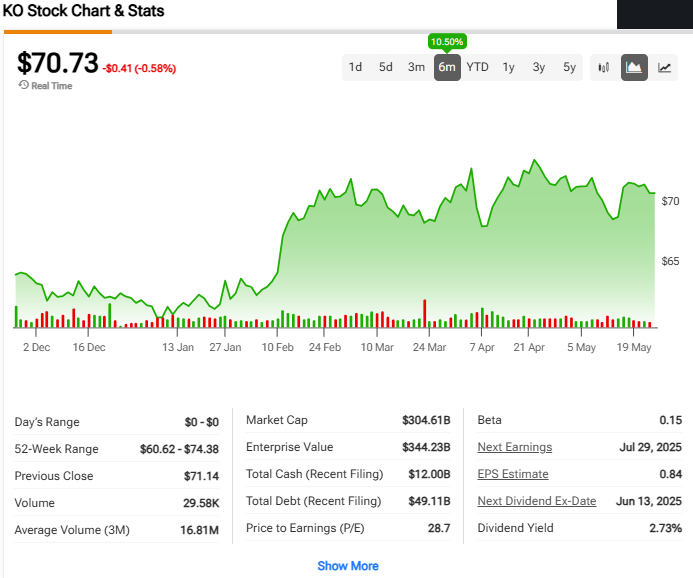Screen dimensions: 693x578
Task: Click the 21 Apr axis label
Action: [529, 347]
